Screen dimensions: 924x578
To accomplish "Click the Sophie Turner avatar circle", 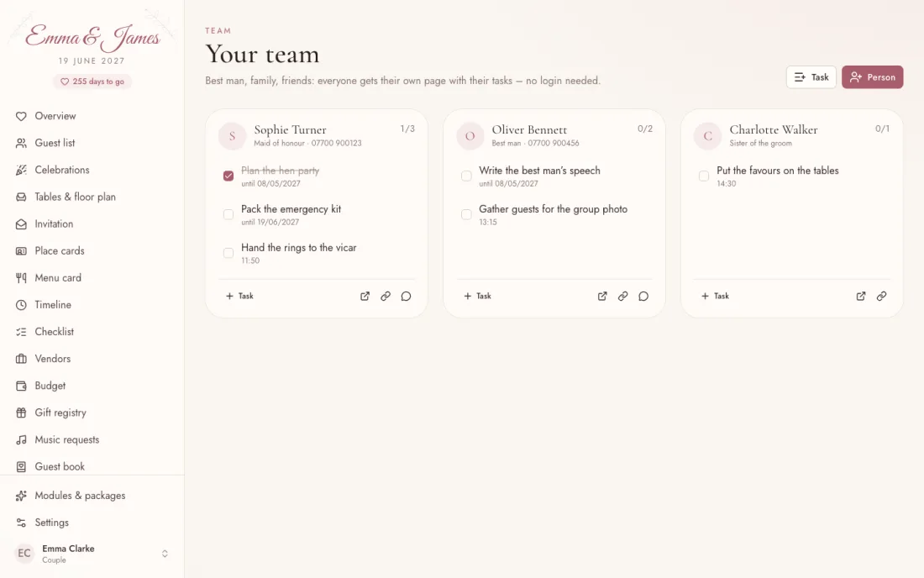I will pos(232,136).
